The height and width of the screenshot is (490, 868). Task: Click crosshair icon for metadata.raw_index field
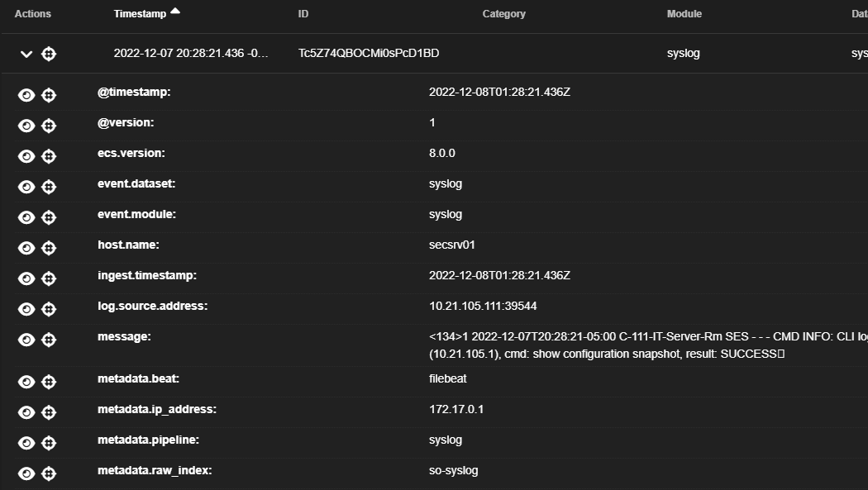point(49,473)
